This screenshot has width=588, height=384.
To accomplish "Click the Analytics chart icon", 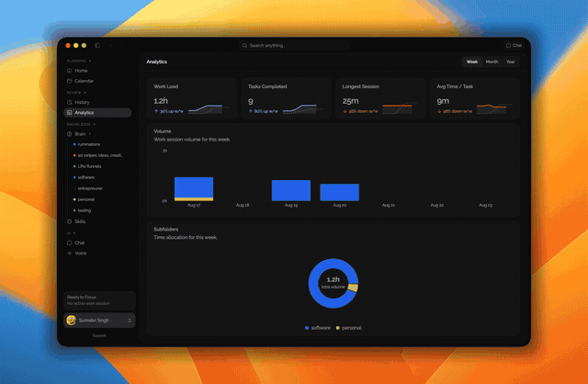I will coord(70,112).
